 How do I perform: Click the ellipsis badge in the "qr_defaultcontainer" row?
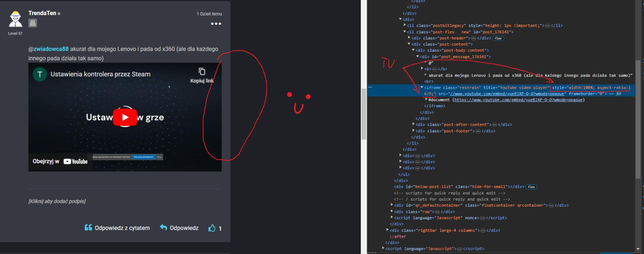point(551,205)
